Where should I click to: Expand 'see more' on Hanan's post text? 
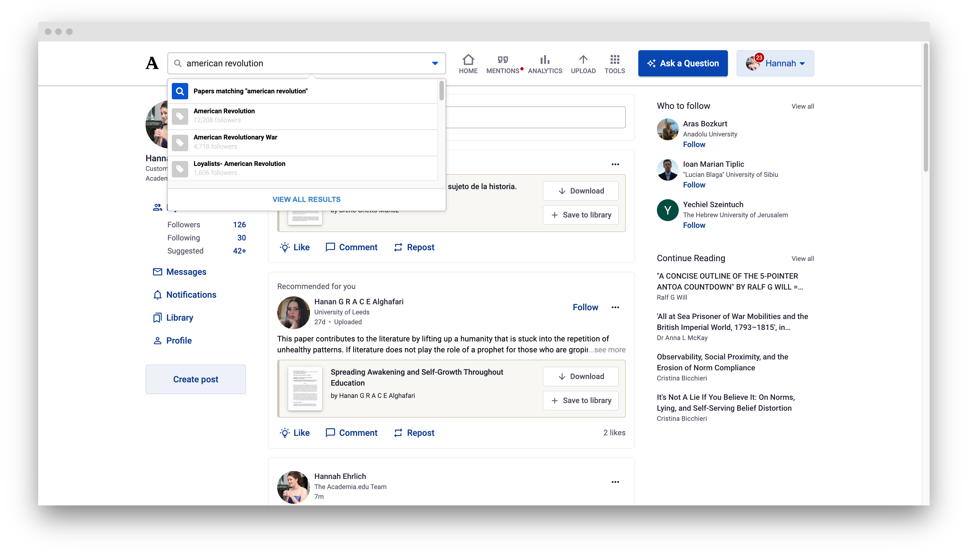[610, 350]
